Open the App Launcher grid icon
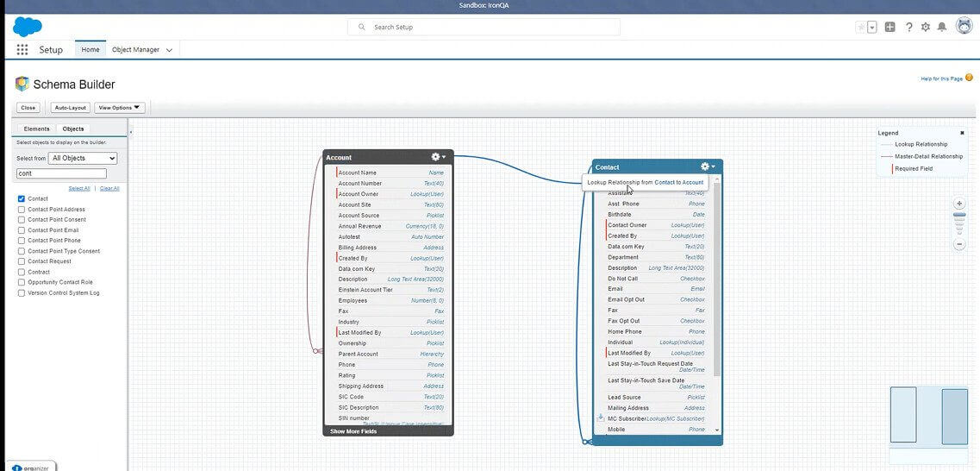This screenshot has width=980, height=471. (x=22, y=50)
